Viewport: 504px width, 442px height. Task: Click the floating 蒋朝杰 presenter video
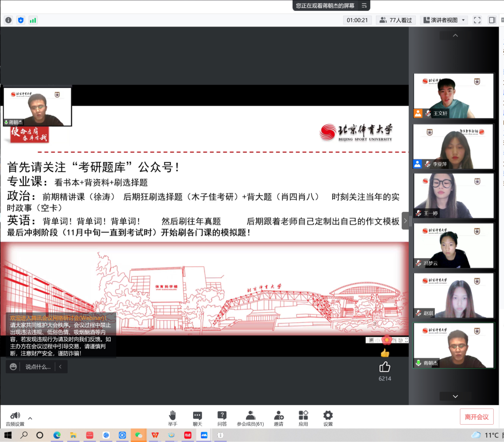click(37, 107)
